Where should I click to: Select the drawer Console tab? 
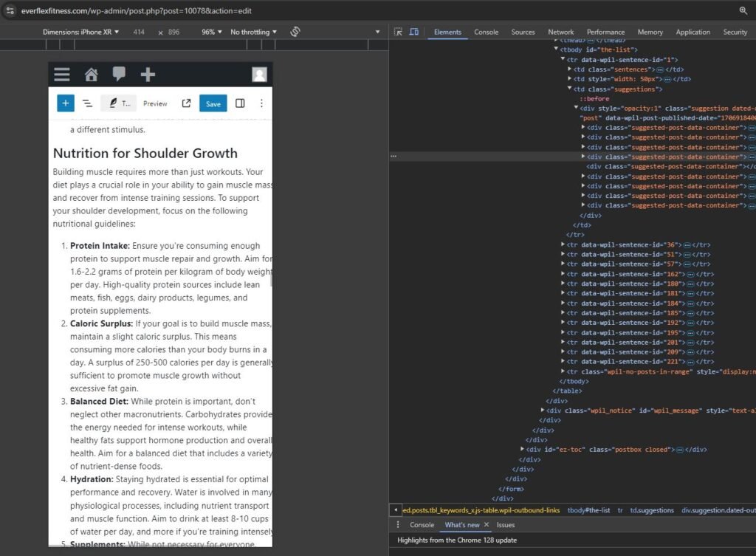pos(422,525)
